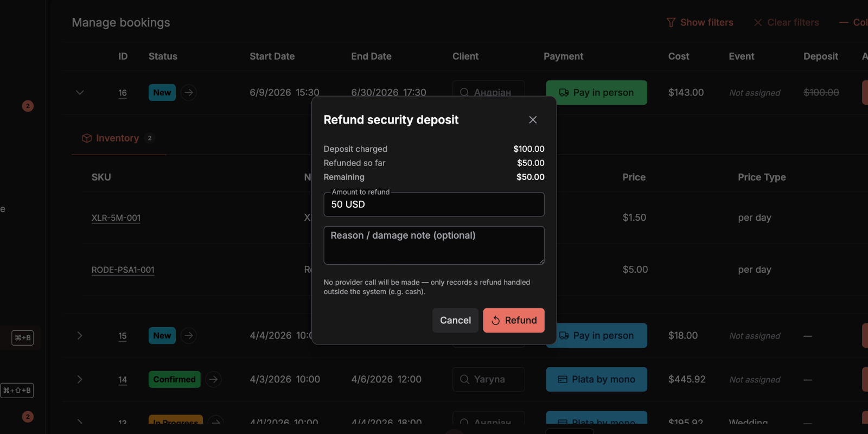Click Plata by mono for booking 14
The image size is (868, 434).
596,379
